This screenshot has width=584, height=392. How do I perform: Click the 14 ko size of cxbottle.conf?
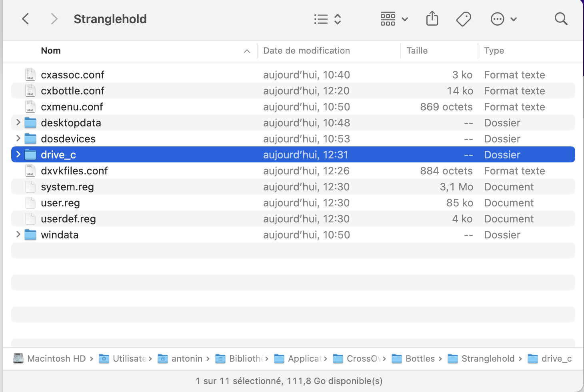point(460,91)
